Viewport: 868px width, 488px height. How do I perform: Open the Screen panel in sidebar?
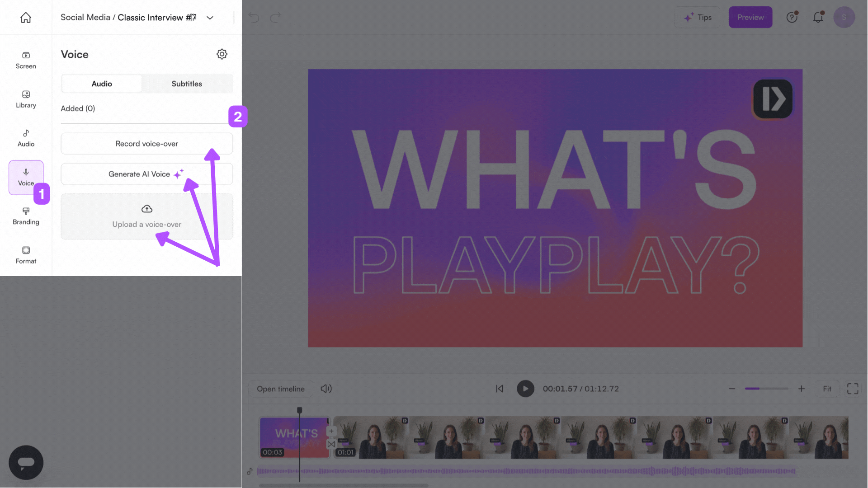(26, 61)
